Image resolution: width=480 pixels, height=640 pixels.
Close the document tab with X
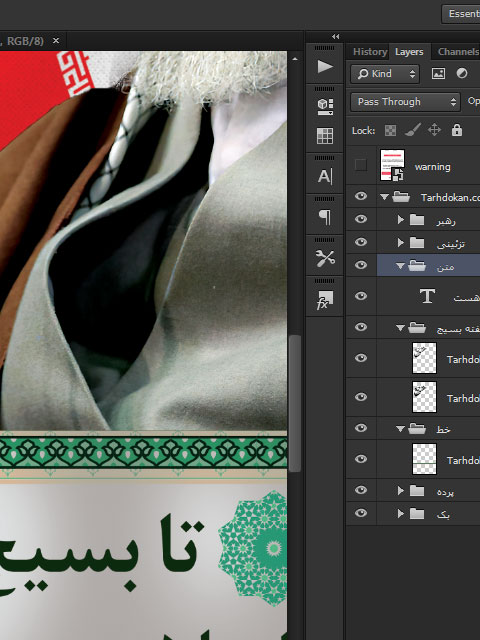pyautogui.click(x=56, y=41)
